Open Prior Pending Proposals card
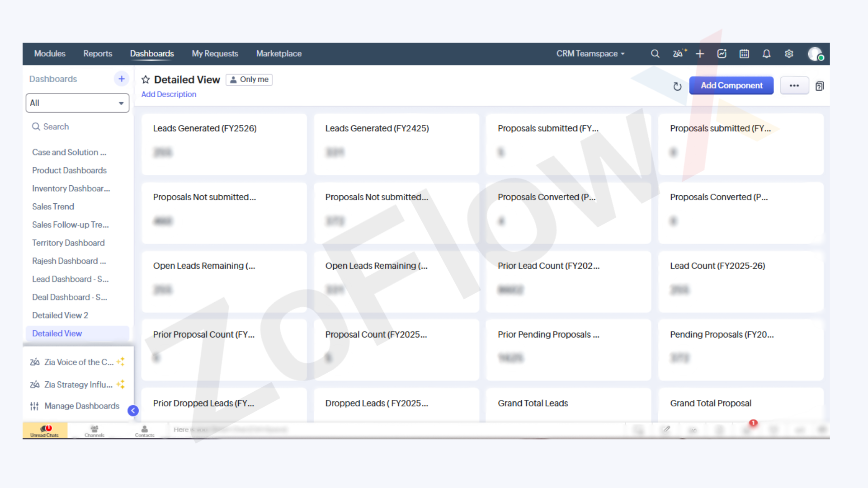The width and height of the screenshot is (868, 488). (568, 350)
